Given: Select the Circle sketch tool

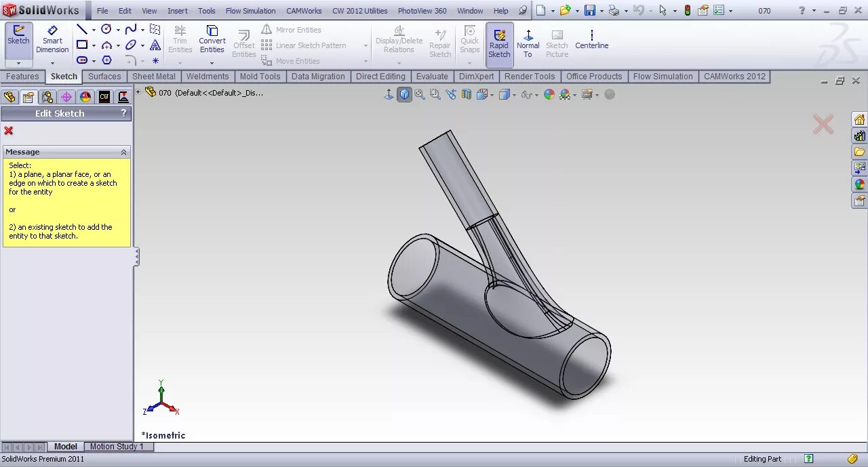Looking at the screenshot, I should point(106,29).
